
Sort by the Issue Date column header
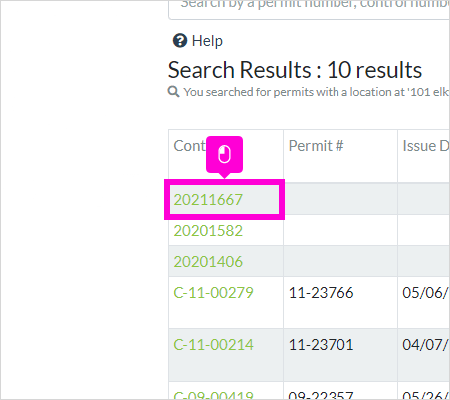[426, 146]
